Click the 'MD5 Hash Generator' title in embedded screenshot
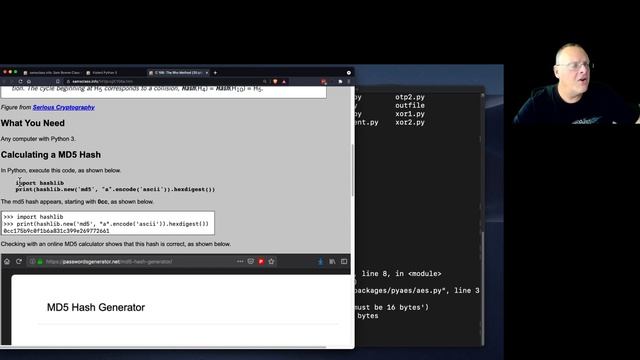Screen dimensions: 640x360 click(x=96, y=307)
